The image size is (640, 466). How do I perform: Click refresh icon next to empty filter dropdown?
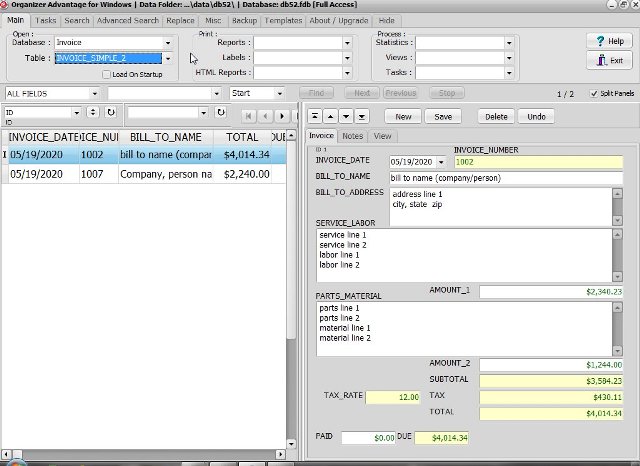[220, 112]
